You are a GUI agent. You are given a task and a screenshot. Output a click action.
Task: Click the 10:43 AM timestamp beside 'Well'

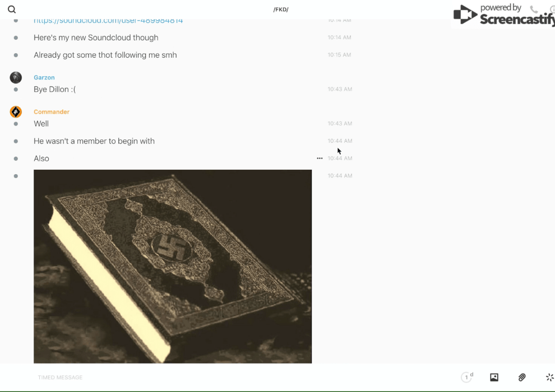pyautogui.click(x=340, y=124)
